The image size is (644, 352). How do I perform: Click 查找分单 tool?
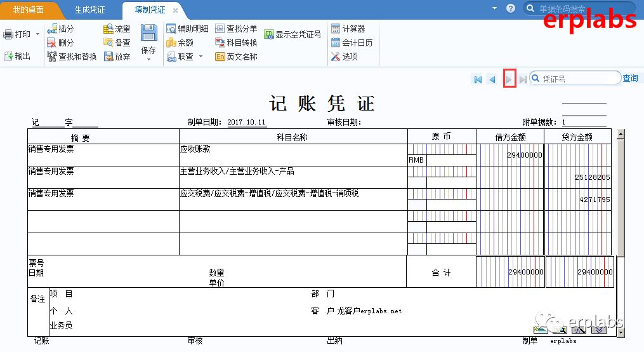point(237,29)
